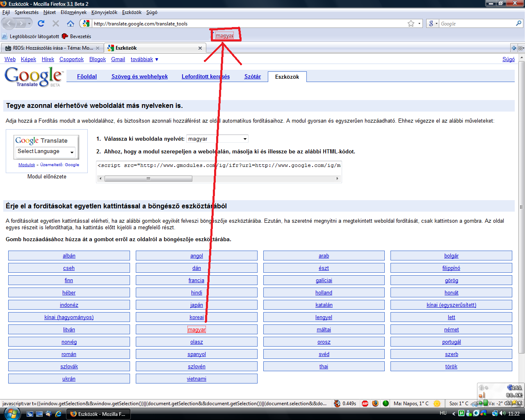Open the Select Language preview dropdown
This screenshot has width=525, height=420.
tap(46, 152)
